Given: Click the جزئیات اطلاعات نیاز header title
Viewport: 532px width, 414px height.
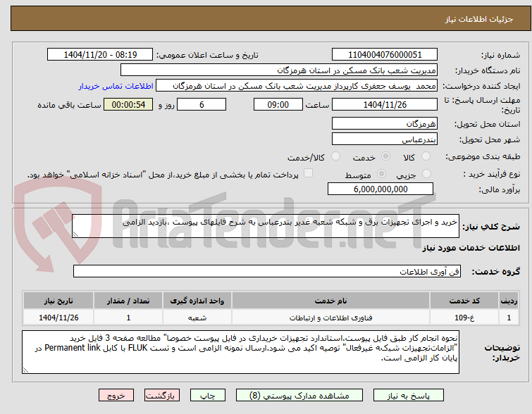Looking at the screenshot, I should point(479,19).
